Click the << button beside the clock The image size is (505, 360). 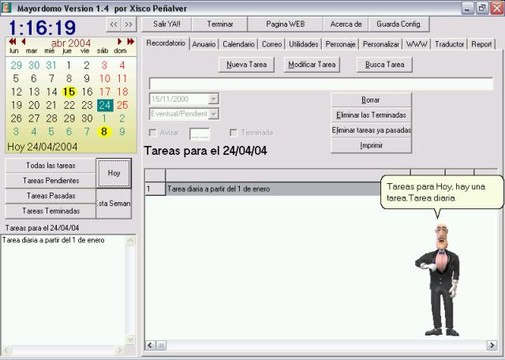[x=114, y=24]
